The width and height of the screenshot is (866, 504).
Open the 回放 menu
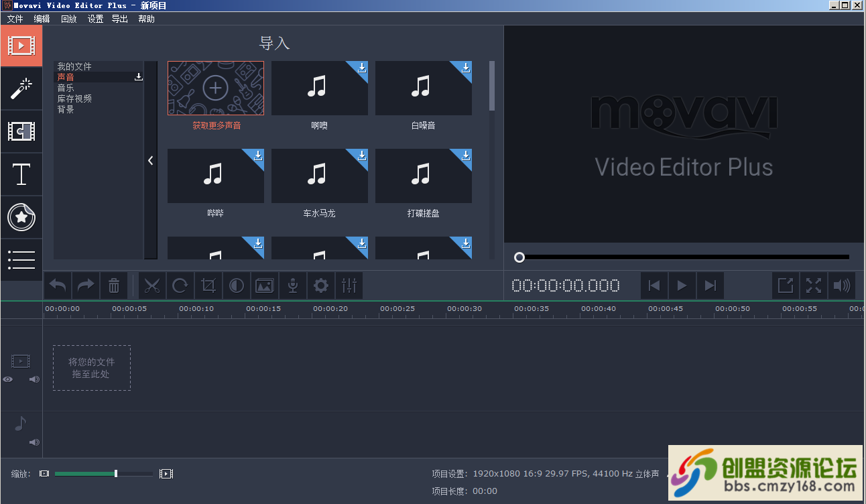68,19
